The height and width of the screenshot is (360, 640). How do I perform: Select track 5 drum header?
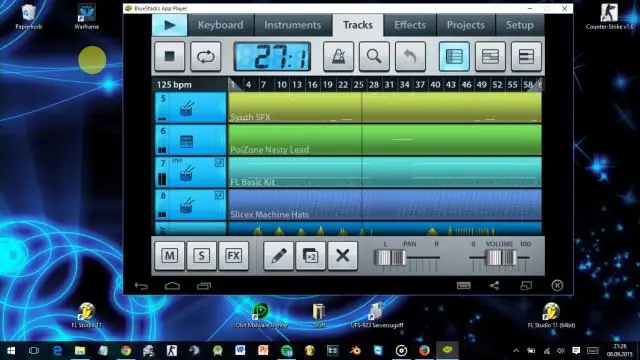(191, 107)
